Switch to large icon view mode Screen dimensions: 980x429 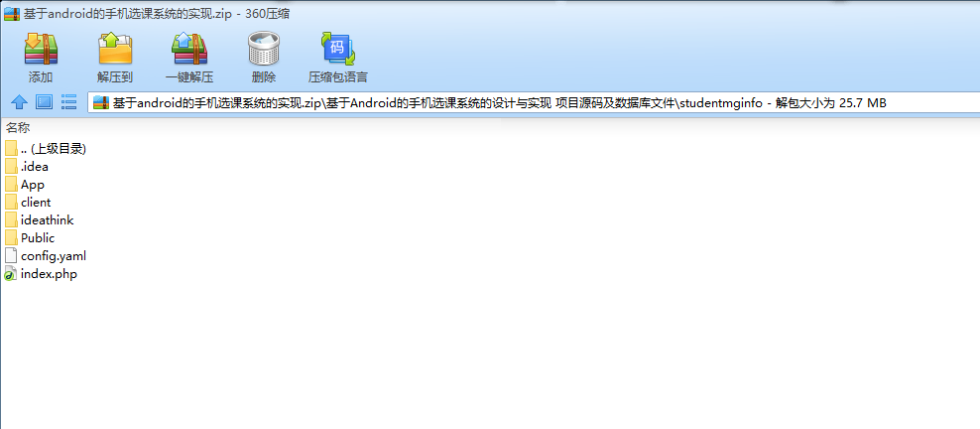point(44,102)
